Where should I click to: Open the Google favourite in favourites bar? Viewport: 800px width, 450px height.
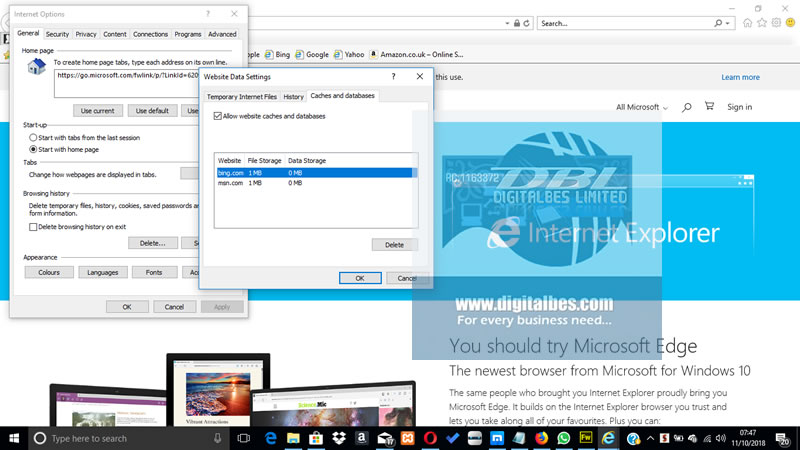312,54
